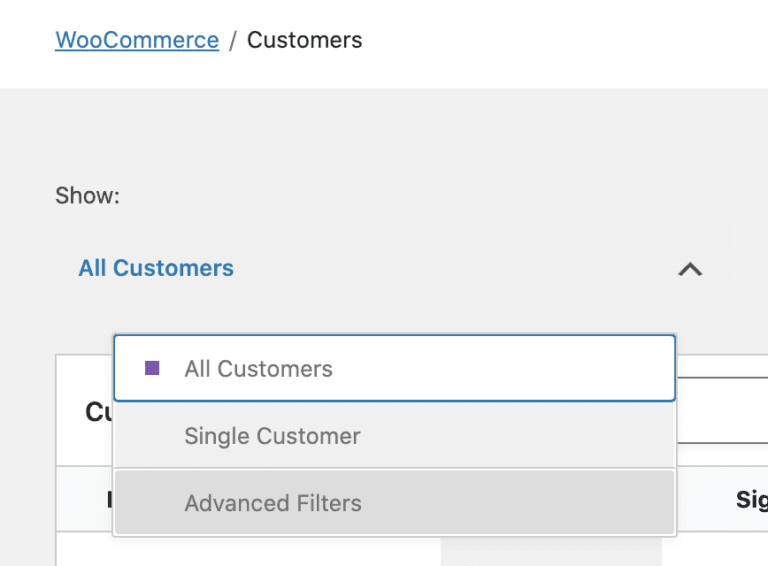
Task: Click the search field right of dropdown list
Action: coord(722,410)
